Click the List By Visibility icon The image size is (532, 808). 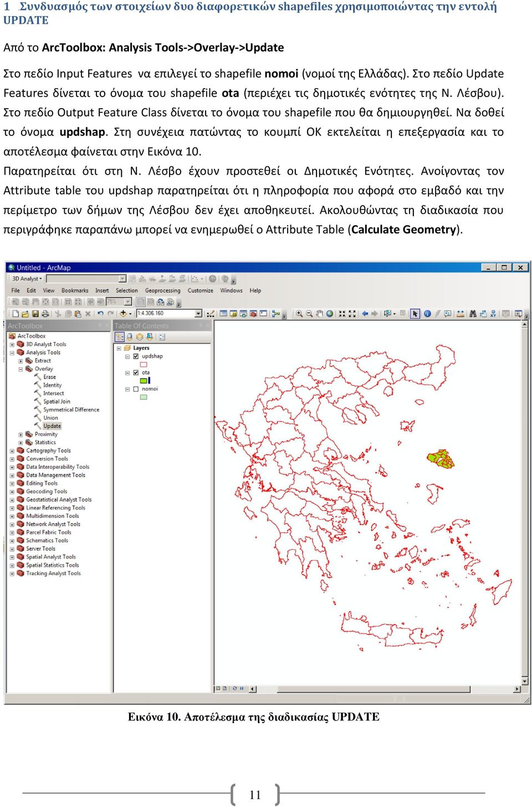[139, 336]
